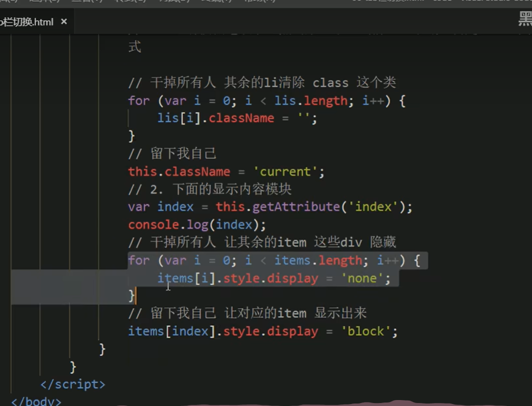Click the comment '// 干掉所有人 让其余的item 这些div 隐藏'

pyautogui.click(x=262, y=242)
